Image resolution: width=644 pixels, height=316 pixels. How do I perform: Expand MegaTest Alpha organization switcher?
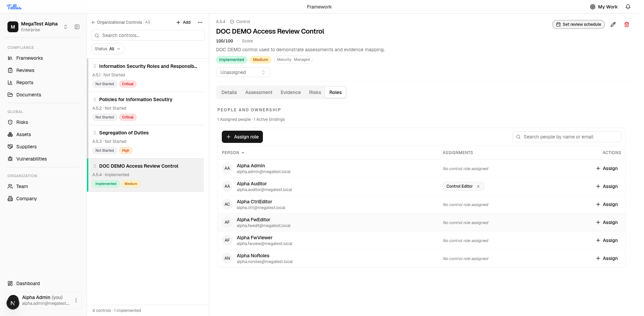[x=66, y=27]
